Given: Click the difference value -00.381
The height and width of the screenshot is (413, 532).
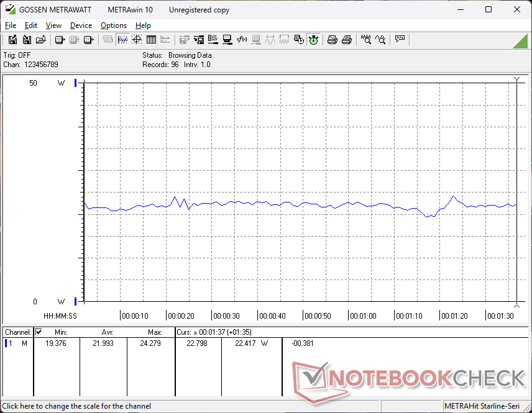Looking at the screenshot, I should (x=302, y=343).
